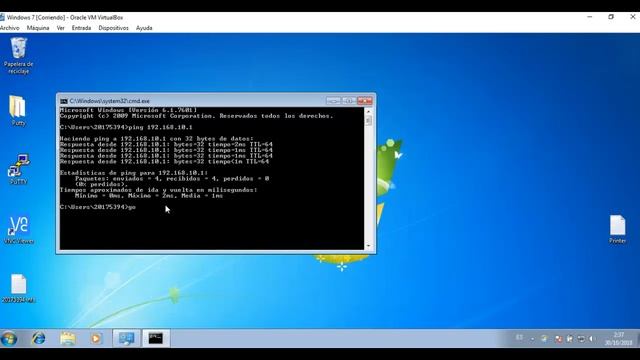Show hidden tray icons arrow

coord(532,339)
